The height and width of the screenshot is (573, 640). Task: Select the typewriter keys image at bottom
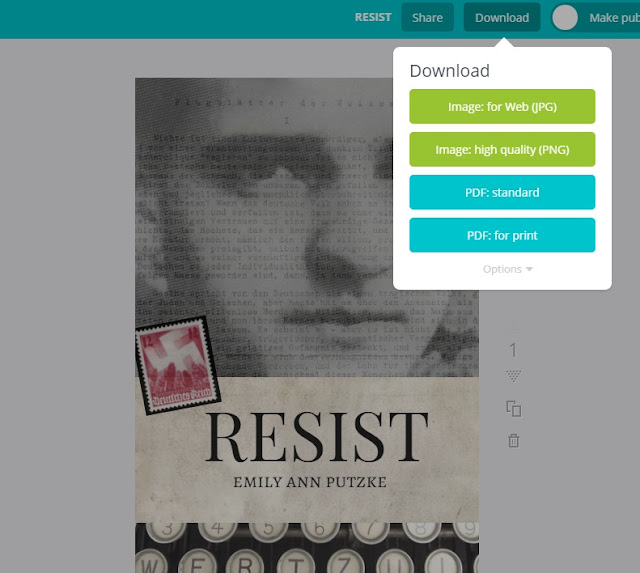307,548
